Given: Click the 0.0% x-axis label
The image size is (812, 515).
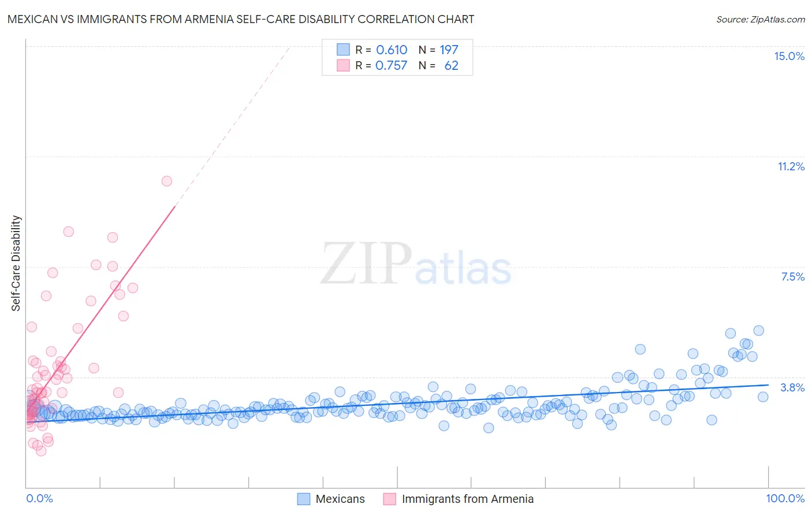Looking at the screenshot, I should (x=39, y=498).
